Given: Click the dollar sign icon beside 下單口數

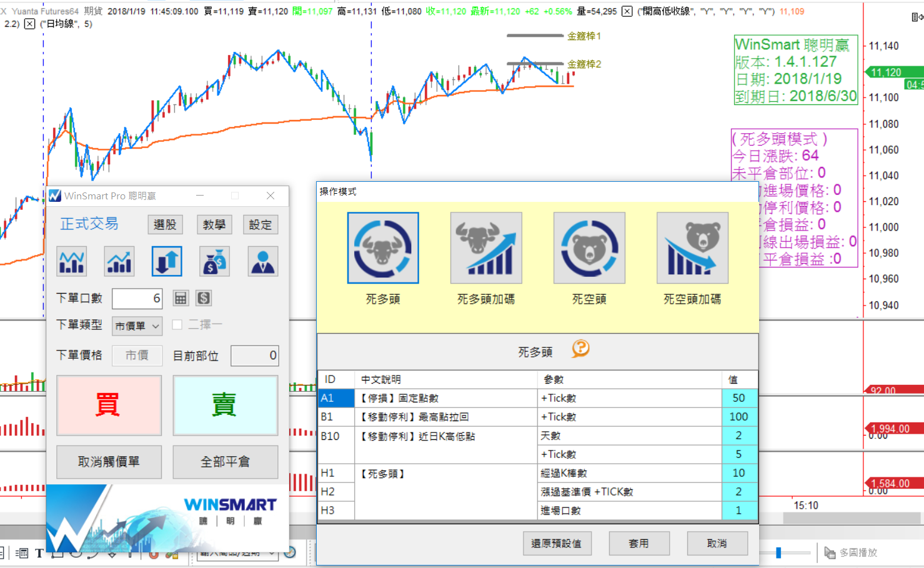Looking at the screenshot, I should click(x=204, y=299).
